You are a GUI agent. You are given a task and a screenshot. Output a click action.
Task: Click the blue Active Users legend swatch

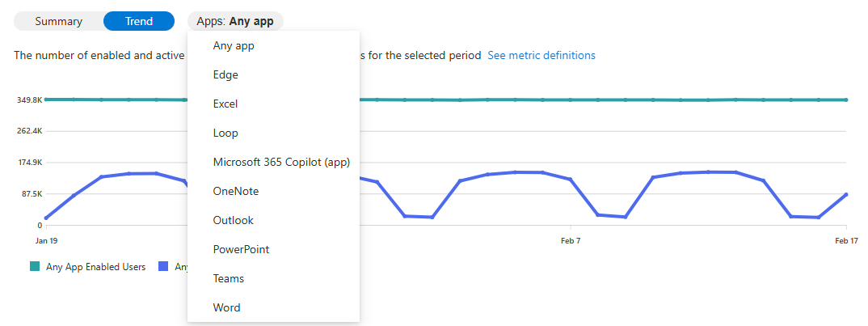pyautogui.click(x=163, y=267)
